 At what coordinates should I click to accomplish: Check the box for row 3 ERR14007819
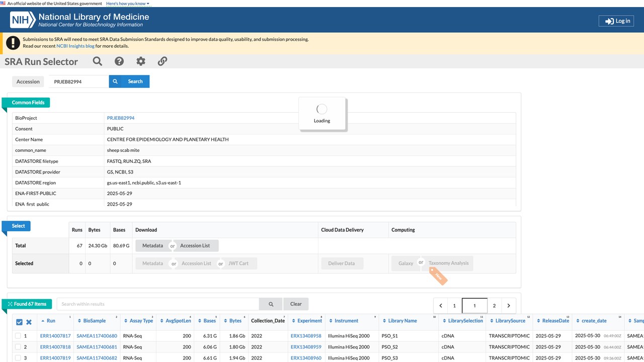coord(18,358)
